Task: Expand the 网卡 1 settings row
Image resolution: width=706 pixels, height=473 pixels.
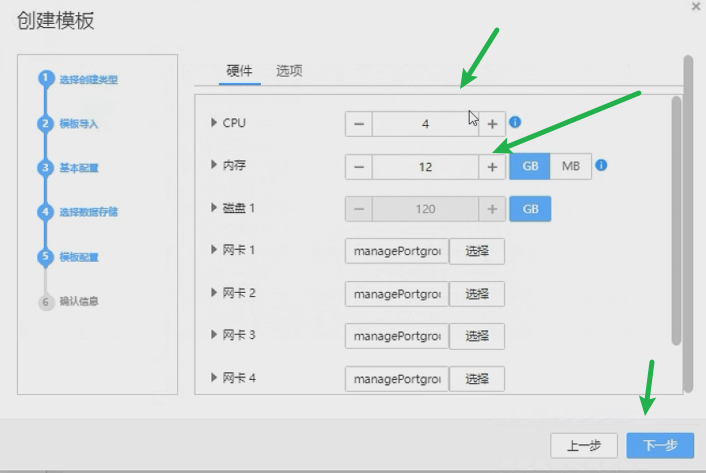Action: (x=214, y=250)
